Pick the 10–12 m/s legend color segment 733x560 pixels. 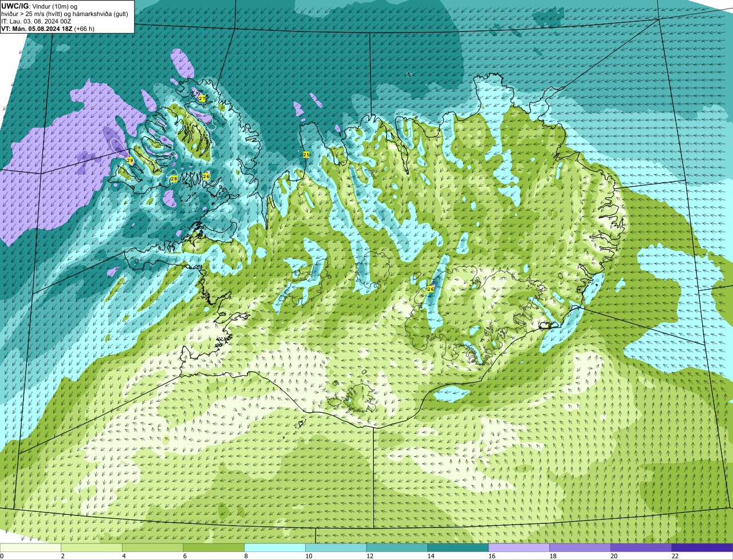click(336, 547)
